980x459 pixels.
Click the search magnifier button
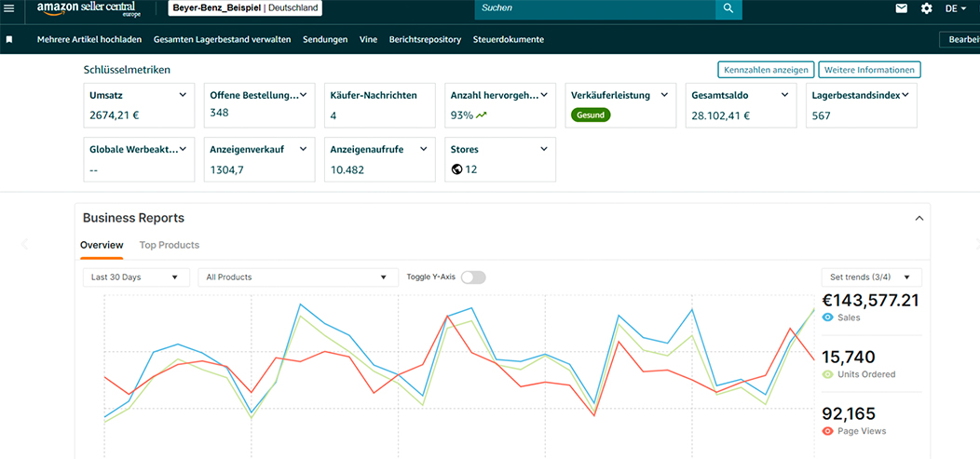(x=728, y=8)
